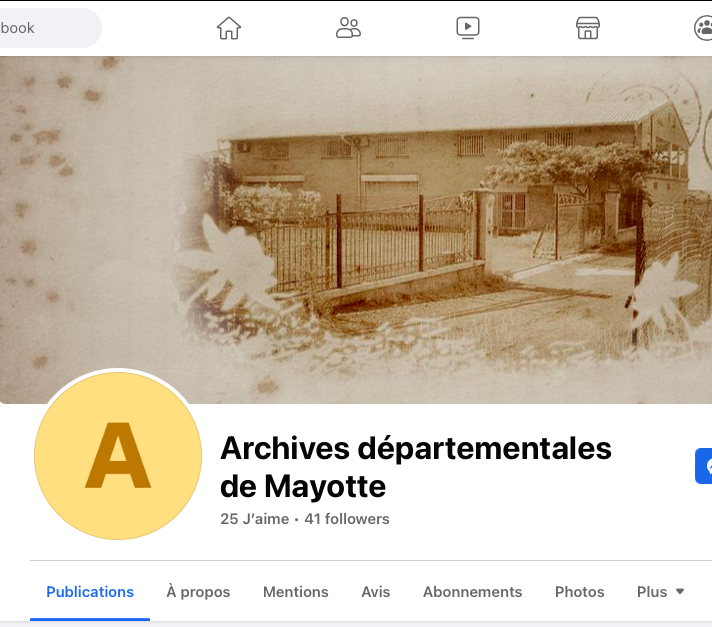This screenshot has height=627, width=712.
Task: Open the Abonnements tab
Action: pyautogui.click(x=472, y=592)
